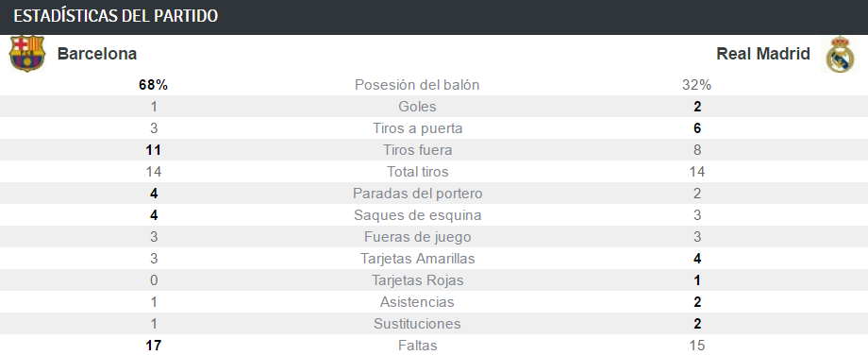Click the Barcelona club crest icon
Image resolution: width=868 pixels, height=355 pixels.
point(27,54)
